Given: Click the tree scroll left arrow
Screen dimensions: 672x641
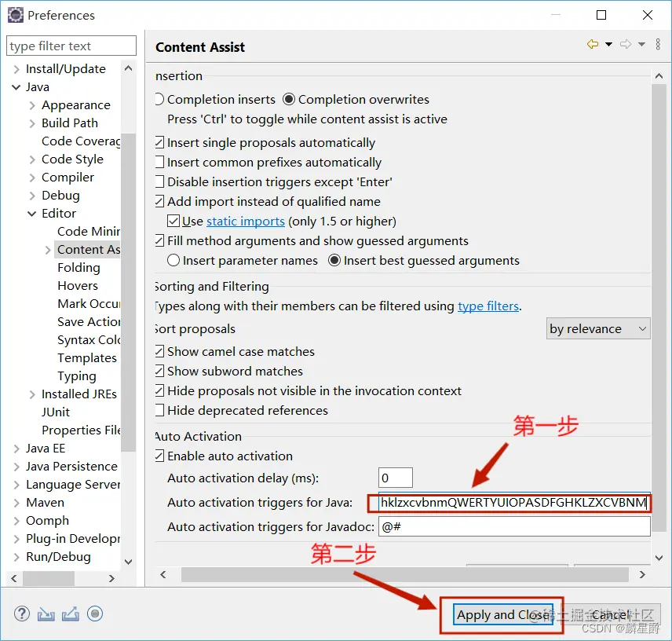Looking at the screenshot, I should point(14,578).
